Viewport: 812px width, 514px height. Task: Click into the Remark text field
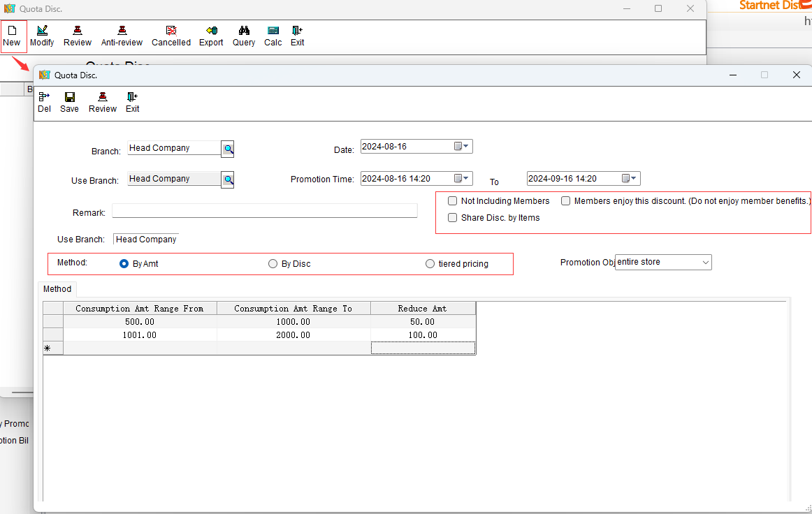click(264, 211)
